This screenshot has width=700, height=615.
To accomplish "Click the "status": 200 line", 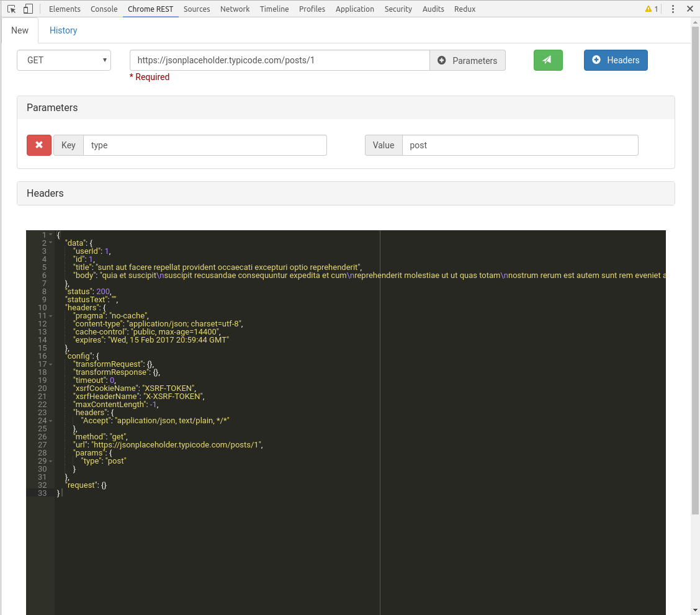I will (x=88, y=292).
